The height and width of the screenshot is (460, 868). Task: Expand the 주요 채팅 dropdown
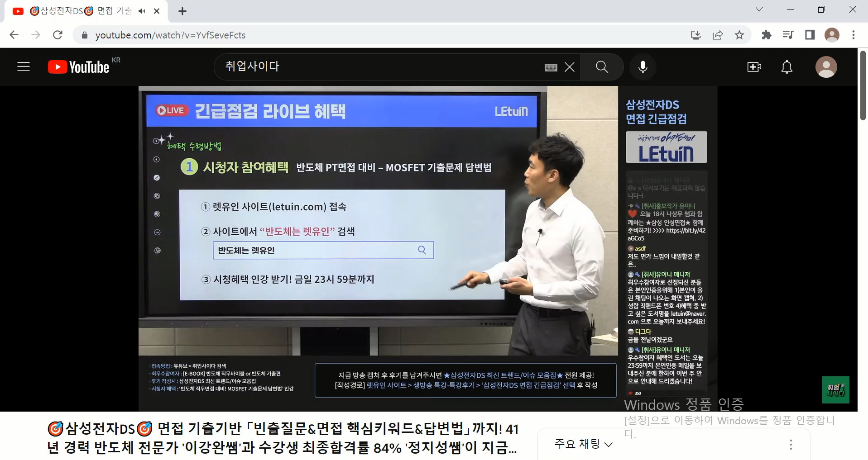(x=584, y=444)
